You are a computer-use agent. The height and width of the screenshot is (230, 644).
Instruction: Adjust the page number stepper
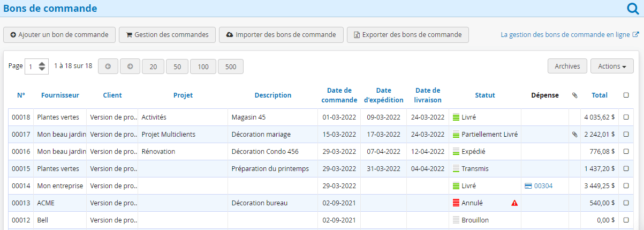tap(42, 66)
